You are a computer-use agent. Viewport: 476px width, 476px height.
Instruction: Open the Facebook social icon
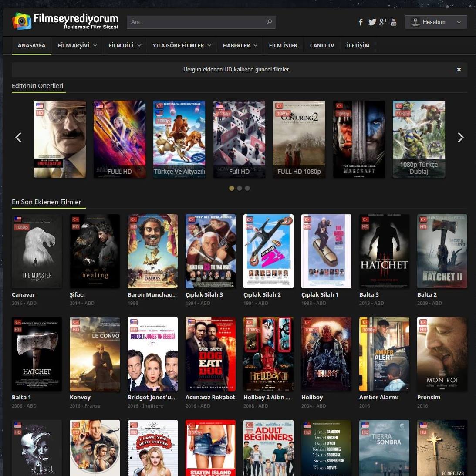click(361, 22)
